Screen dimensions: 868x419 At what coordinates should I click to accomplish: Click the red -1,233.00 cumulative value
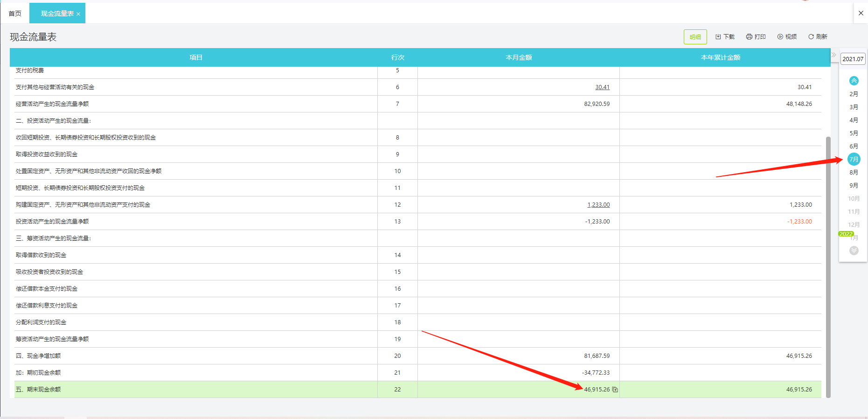(799, 222)
